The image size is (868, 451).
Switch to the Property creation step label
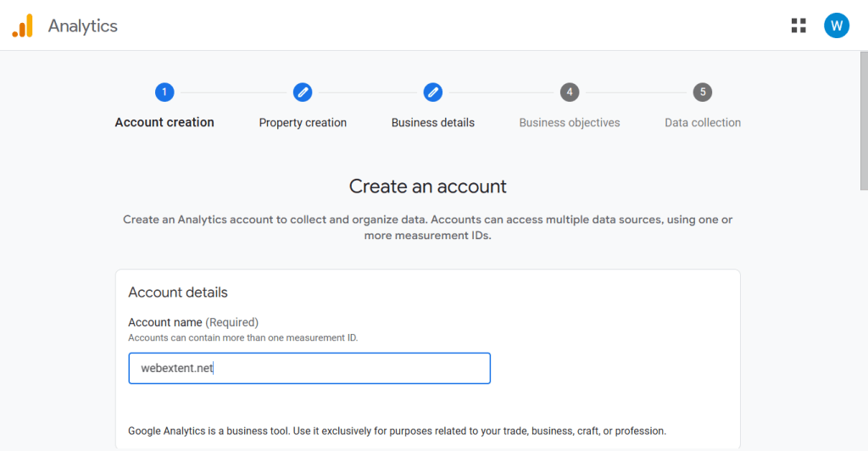pos(303,123)
